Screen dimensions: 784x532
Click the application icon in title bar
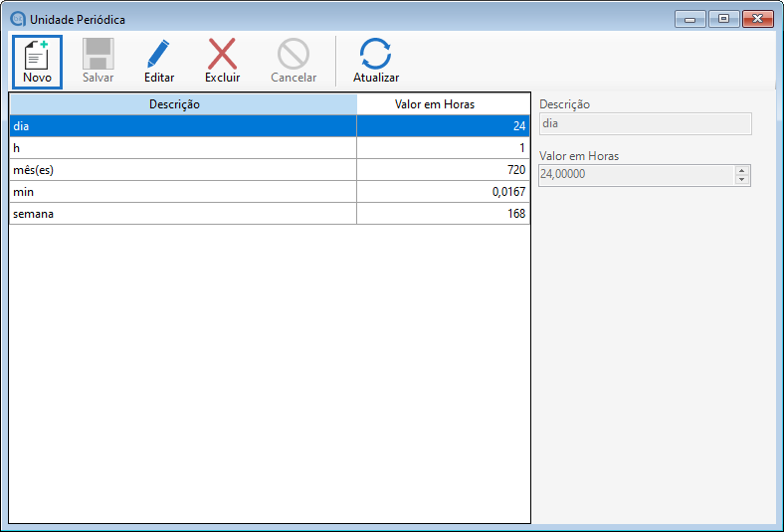coord(17,19)
